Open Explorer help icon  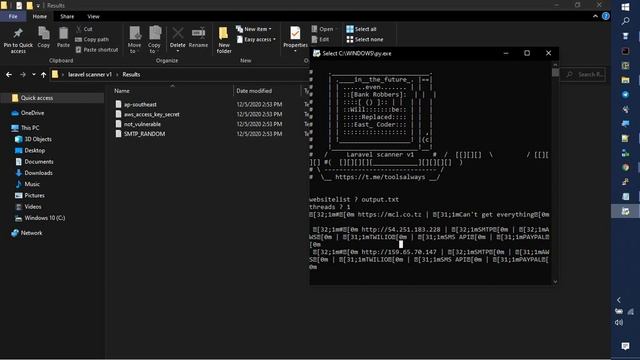[606, 16]
